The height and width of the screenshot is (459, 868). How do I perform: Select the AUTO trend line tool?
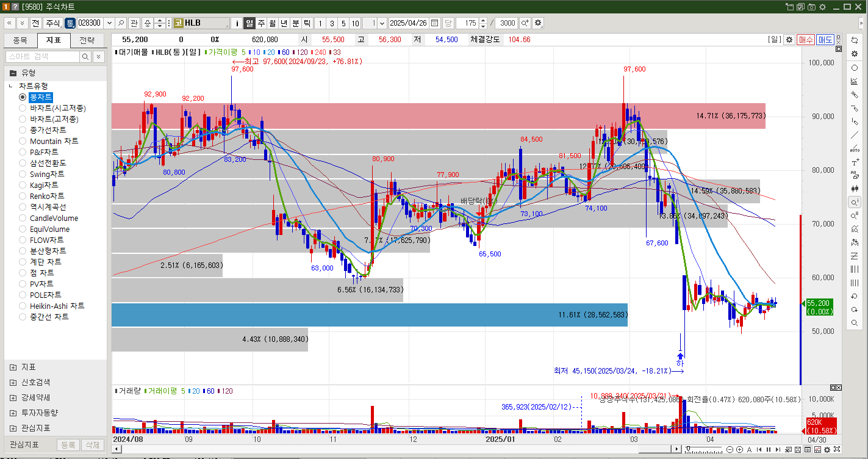(x=855, y=148)
